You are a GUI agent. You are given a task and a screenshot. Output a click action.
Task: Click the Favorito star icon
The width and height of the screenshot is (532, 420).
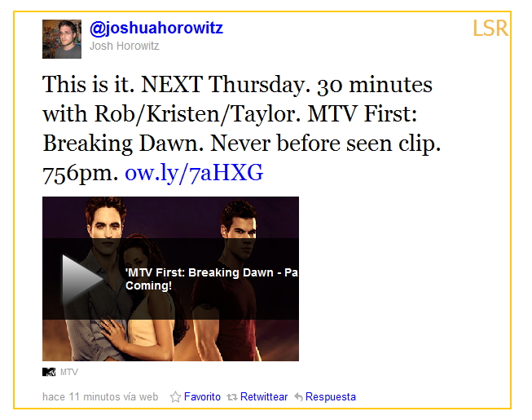point(175,396)
